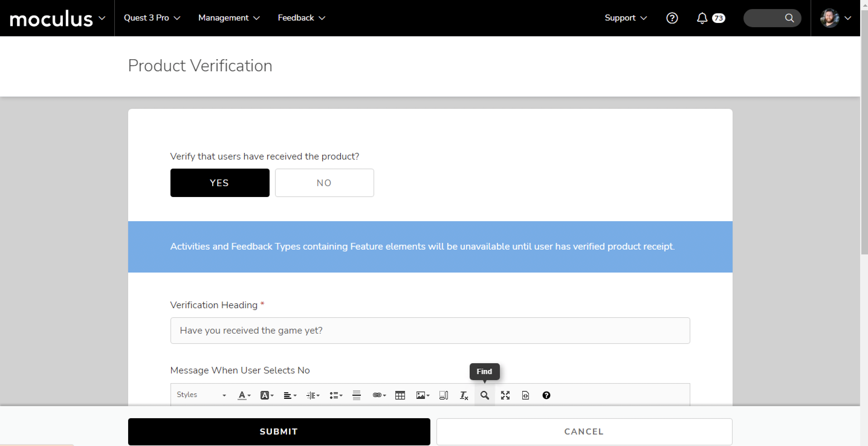The height and width of the screenshot is (446, 868).
Task: Open the Support menu
Action: 626,18
